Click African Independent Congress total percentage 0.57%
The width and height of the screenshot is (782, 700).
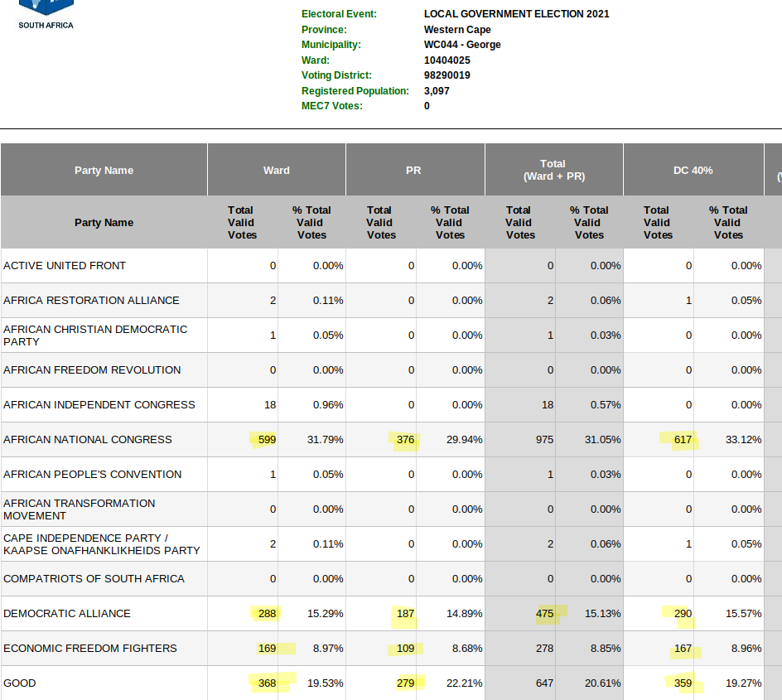[x=606, y=405]
